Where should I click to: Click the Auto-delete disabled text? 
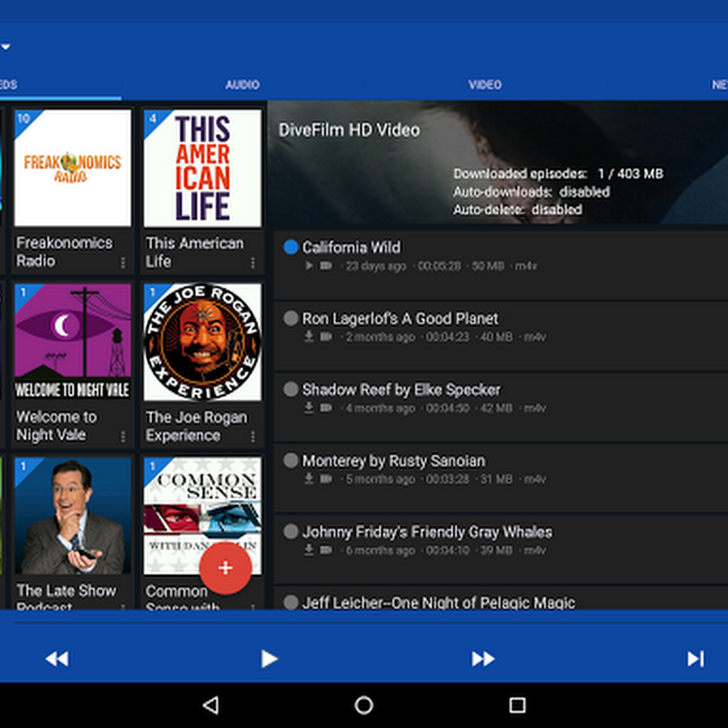click(518, 210)
